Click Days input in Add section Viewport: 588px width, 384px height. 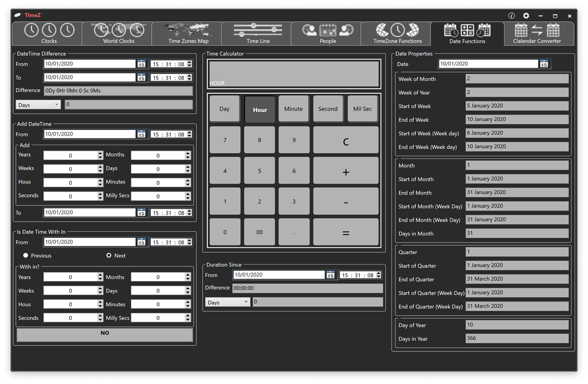[158, 169]
